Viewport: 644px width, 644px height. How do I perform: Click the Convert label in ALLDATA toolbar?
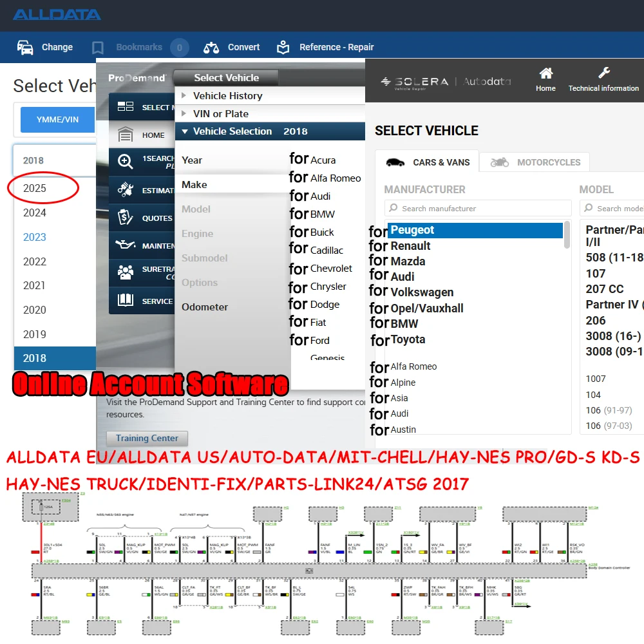[x=243, y=47]
